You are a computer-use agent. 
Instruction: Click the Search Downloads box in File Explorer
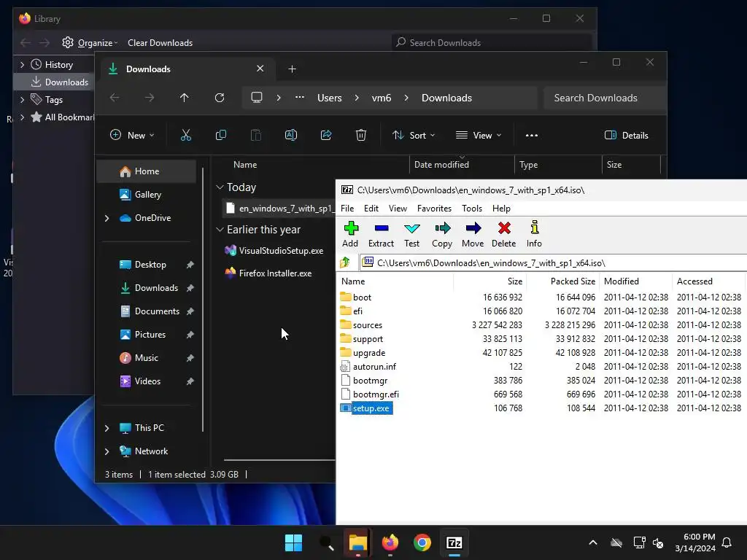point(604,98)
